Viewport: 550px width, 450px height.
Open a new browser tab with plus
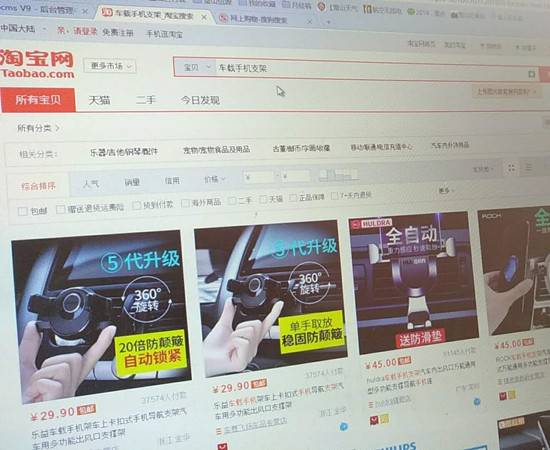(x=329, y=22)
